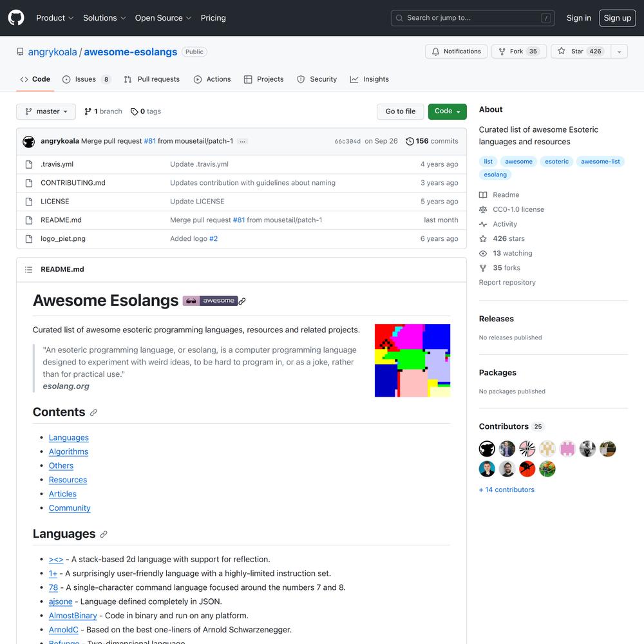This screenshot has width=644, height=644.
Task: Copy anchor link beside Awesome Esolangs heading
Action: tap(242, 301)
